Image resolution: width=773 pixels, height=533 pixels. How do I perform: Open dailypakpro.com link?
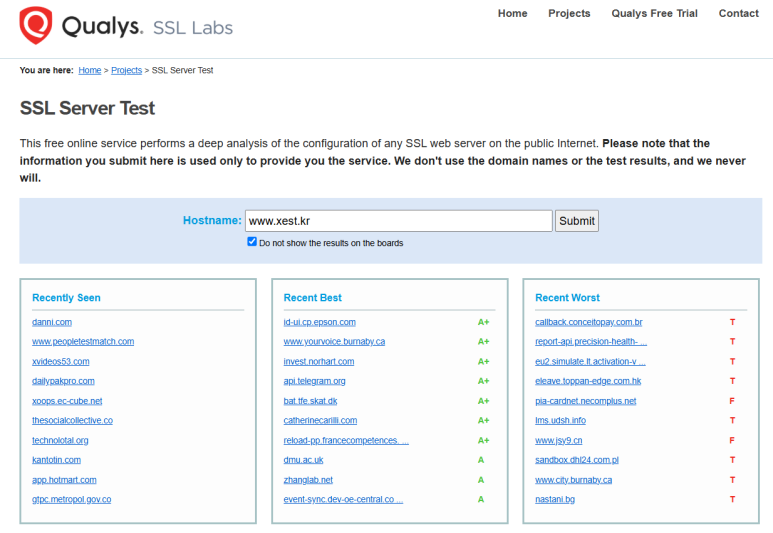pos(63,381)
